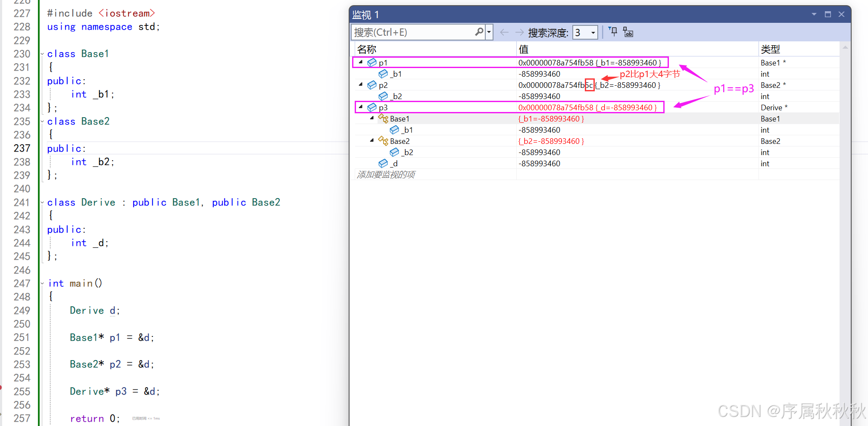This screenshot has height=426, width=868.
Task: Select the Base2 * type cell
Action: [x=799, y=85]
